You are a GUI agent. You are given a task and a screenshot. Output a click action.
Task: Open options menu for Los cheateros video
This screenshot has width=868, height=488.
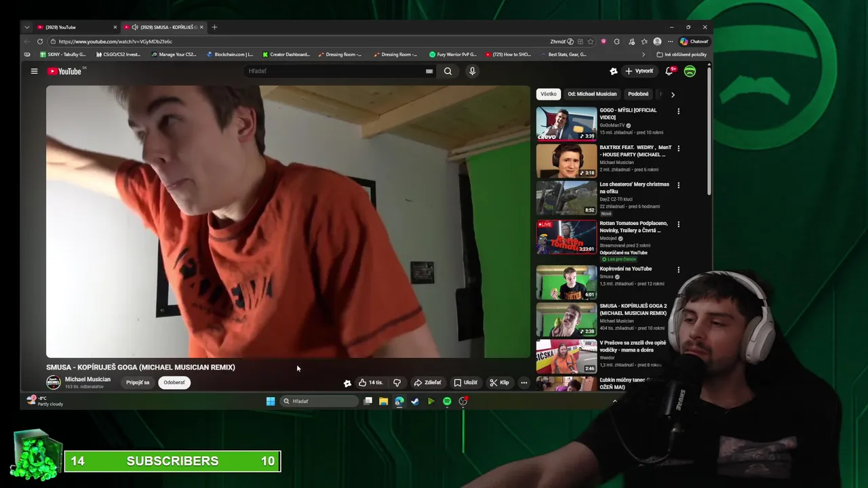(x=678, y=185)
